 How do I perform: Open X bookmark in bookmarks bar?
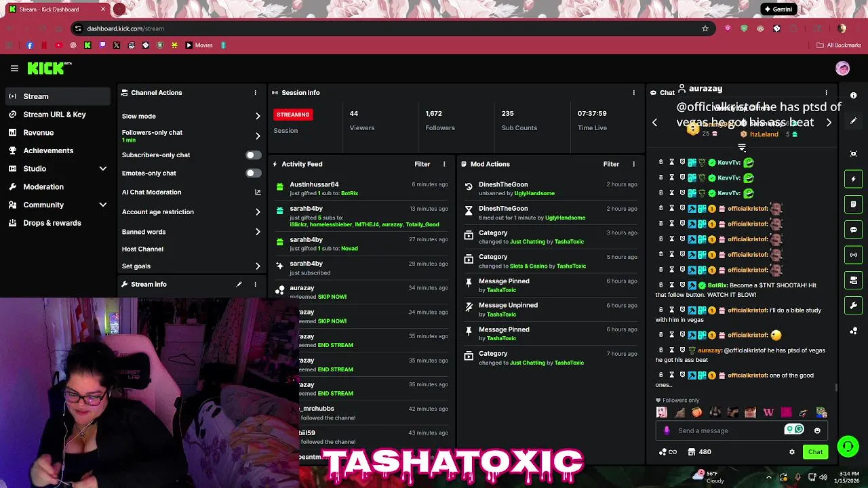pyautogui.click(x=117, y=45)
